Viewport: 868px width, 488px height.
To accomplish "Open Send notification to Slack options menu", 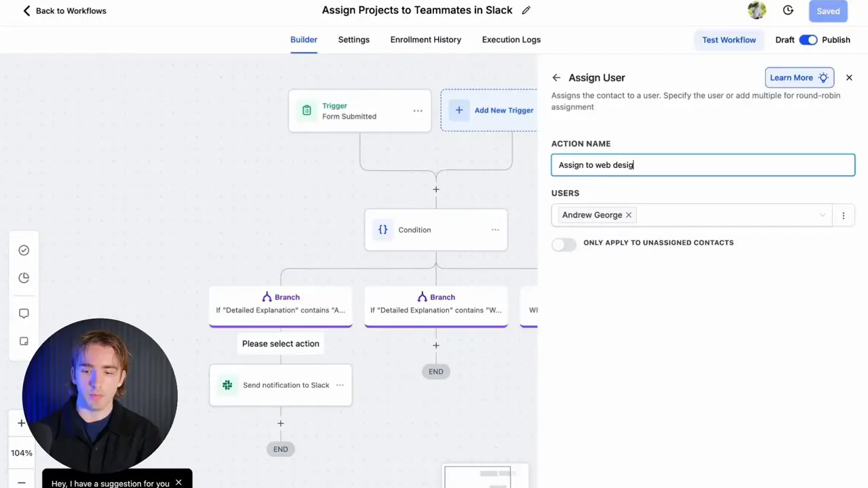I will [340, 385].
